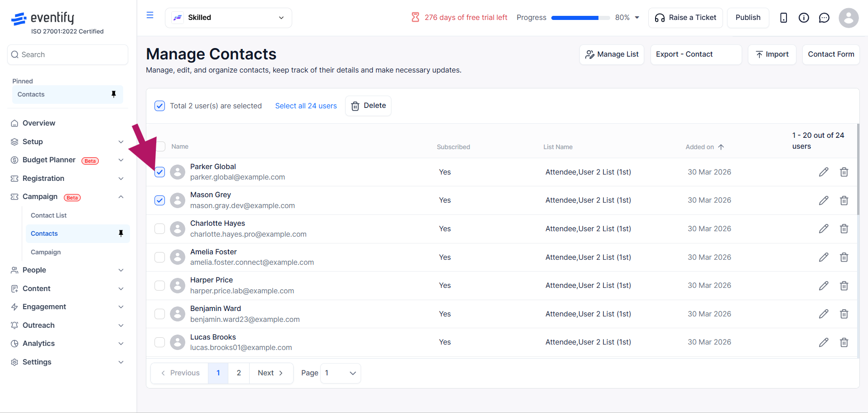868x413 pixels.
Task: Edit Charlotte Hayes contact with pencil icon
Action: pos(824,228)
